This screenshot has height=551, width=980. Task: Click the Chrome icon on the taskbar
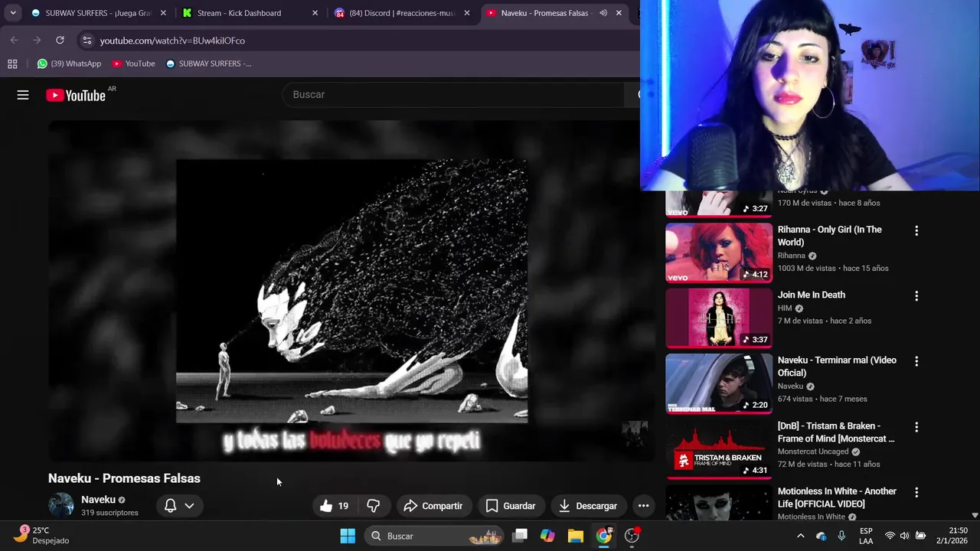pos(604,536)
